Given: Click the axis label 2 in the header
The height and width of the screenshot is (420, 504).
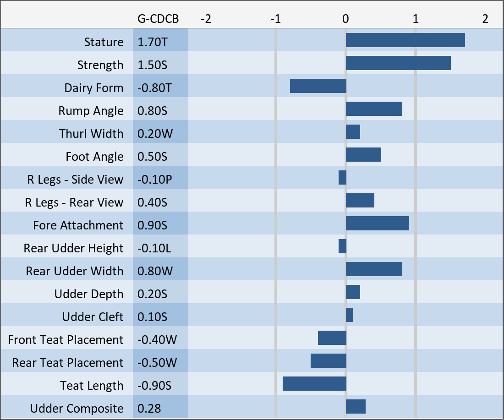Looking at the screenshot, I should (x=485, y=19).
